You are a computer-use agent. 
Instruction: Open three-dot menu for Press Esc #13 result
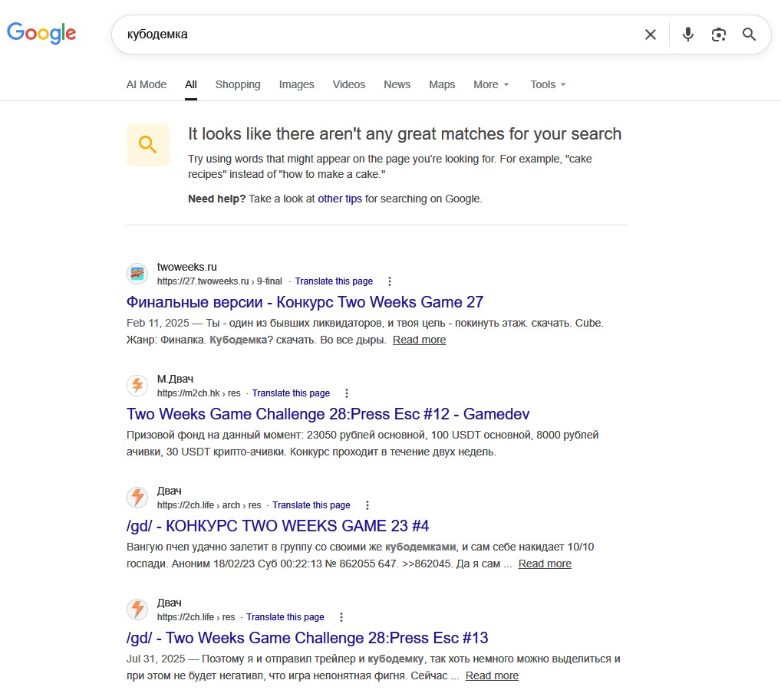tap(341, 617)
